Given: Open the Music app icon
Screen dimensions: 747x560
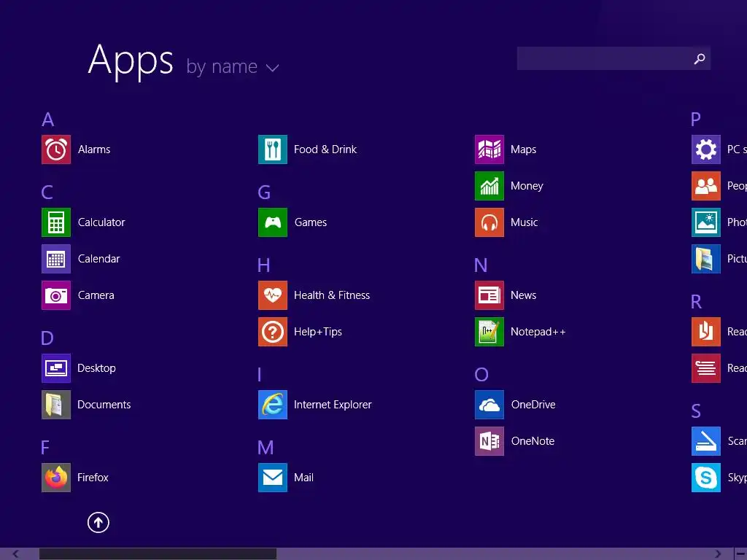Looking at the screenshot, I should [x=489, y=222].
